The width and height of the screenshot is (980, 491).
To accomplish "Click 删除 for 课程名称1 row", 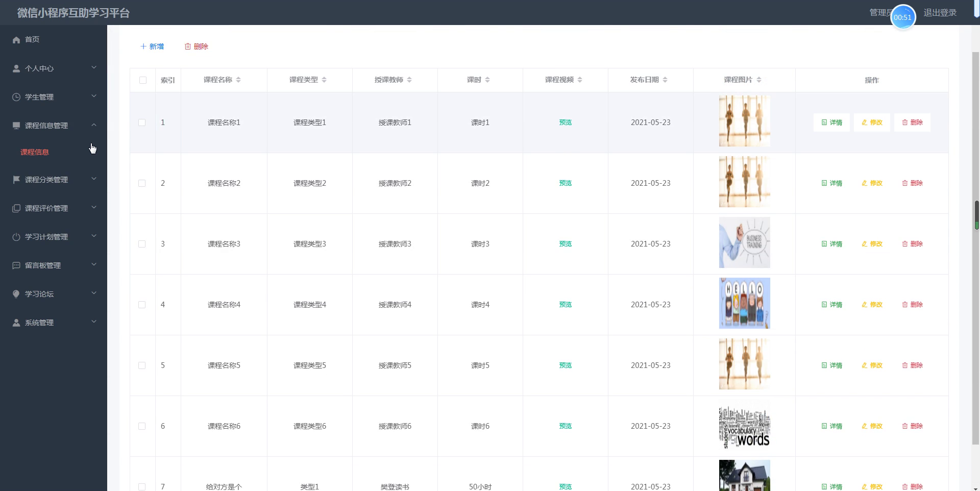I will point(912,122).
